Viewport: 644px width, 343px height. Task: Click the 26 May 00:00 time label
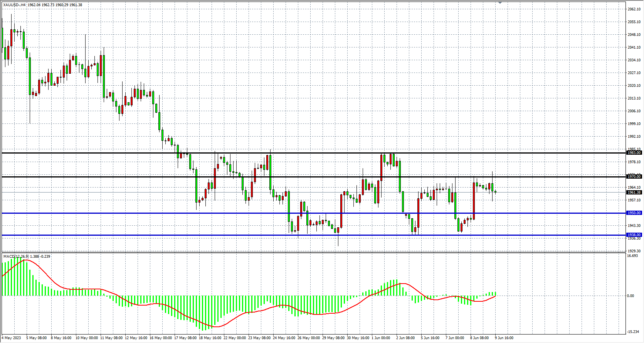309,338
